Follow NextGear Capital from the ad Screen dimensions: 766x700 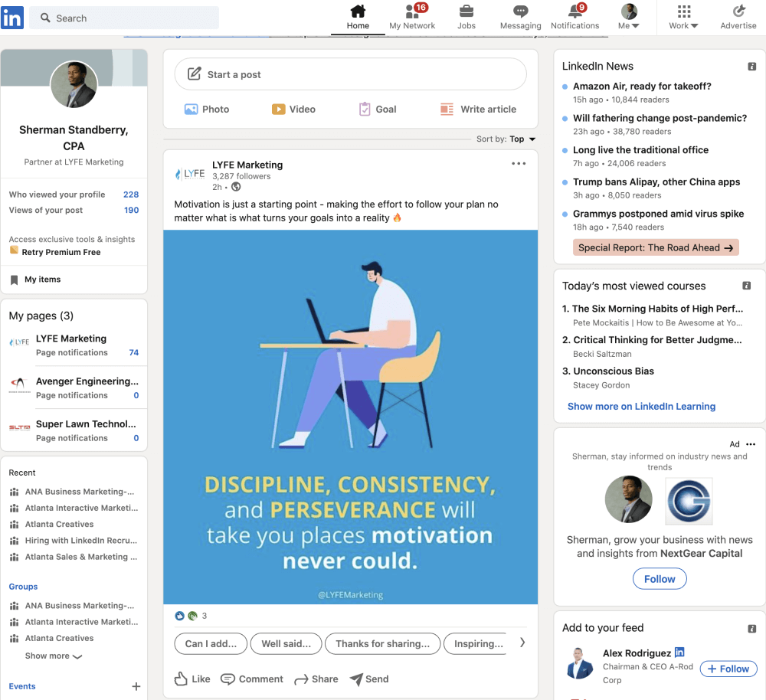click(659, 579)
